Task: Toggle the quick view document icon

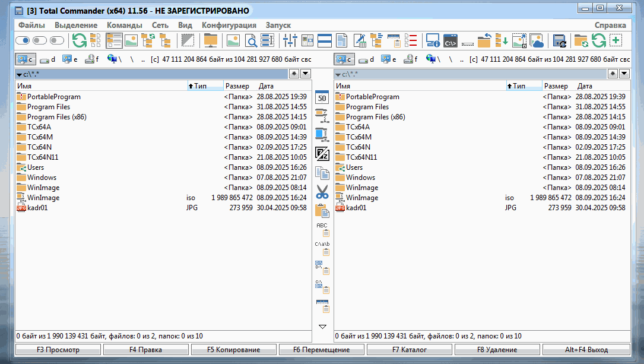Action: click(342, 40)
